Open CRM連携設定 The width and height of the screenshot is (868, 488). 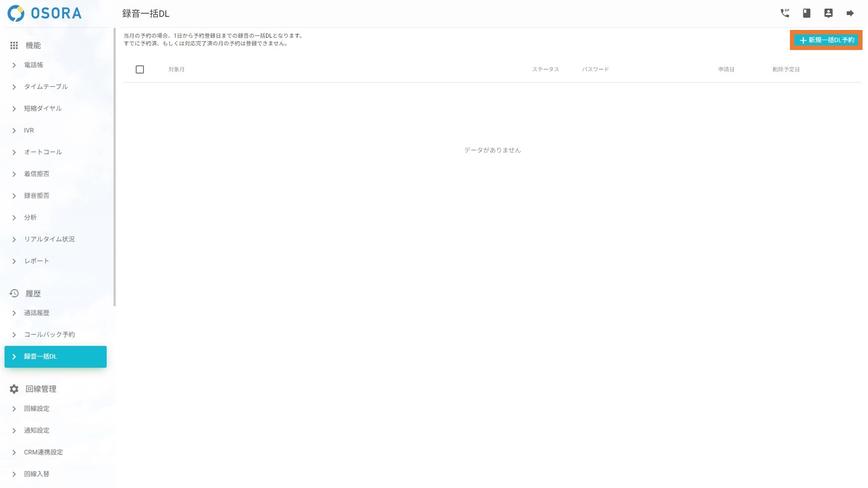[44, 452]
